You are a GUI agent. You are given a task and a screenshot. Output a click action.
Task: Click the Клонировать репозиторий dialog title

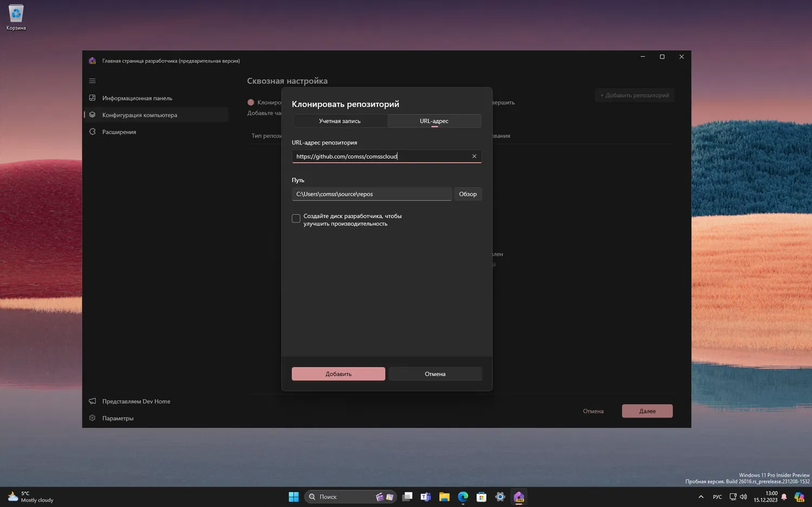[x=345, y=104]
